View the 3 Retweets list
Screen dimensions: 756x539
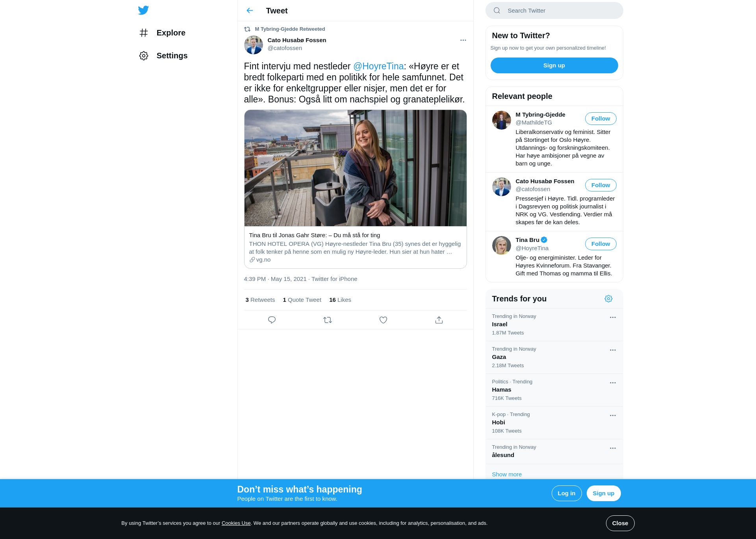pos(260,300)
